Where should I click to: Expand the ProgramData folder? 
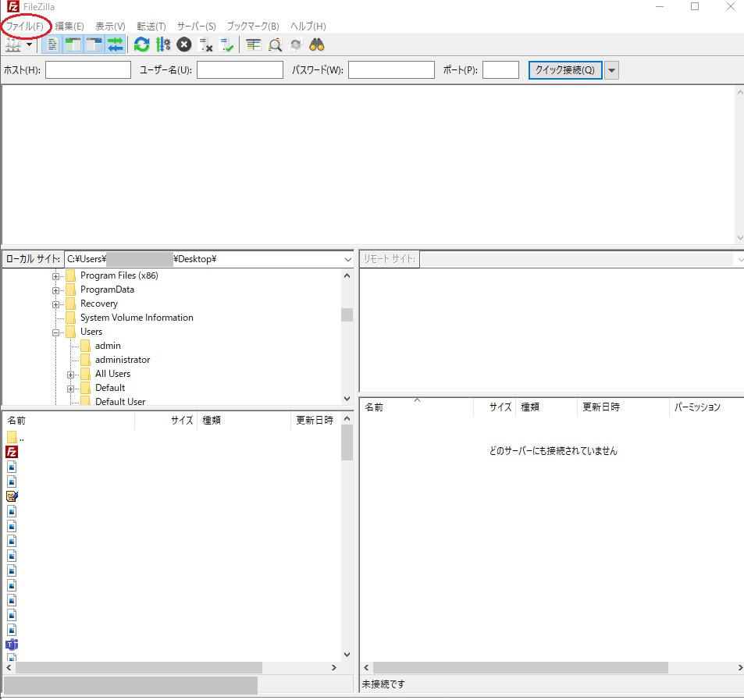55,291
